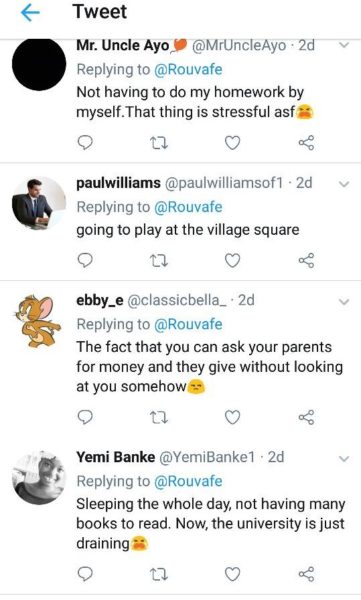Open @Rouvafe link in paulwilliams' reply
Image resolution: width=361 pixels, height=600 pixels.
[x=188, y=207]
